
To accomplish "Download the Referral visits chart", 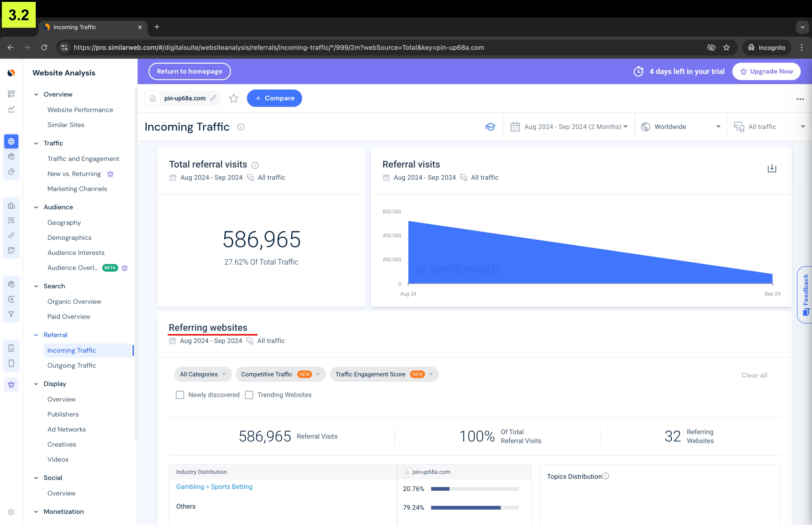I will [772, 169].
